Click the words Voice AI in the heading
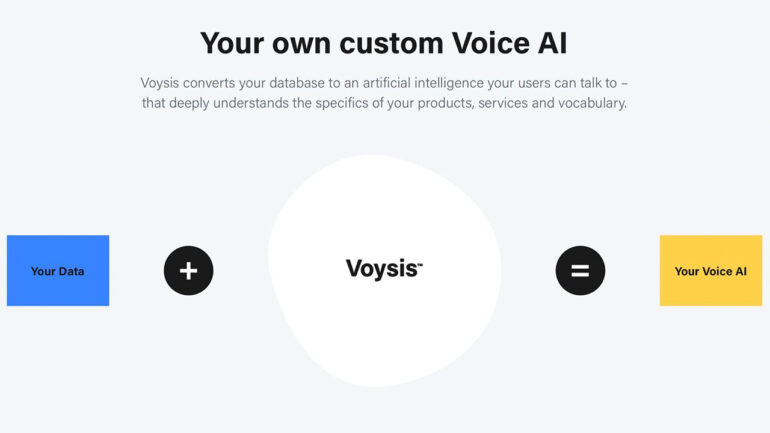 pyautogui.click(x=509, y=43)
